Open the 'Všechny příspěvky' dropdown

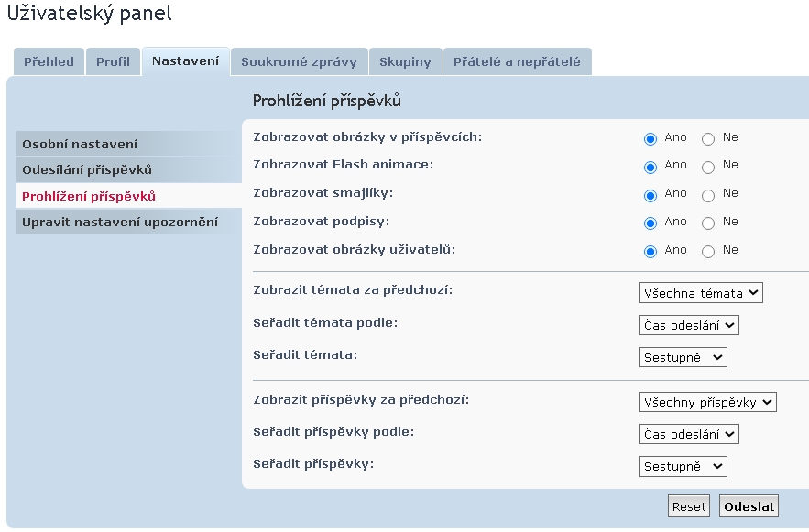(707, 402)
